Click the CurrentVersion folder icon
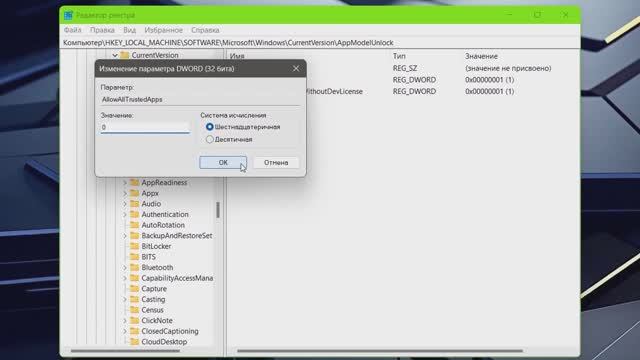Image resolution: width=640 pixels, height=360 pixels. pos(124,55)
